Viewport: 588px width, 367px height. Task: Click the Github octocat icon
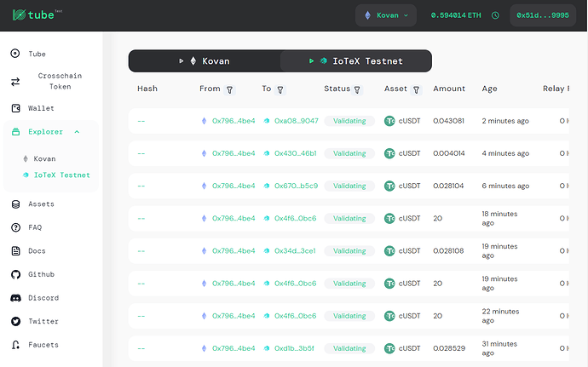tap(15, 275)
